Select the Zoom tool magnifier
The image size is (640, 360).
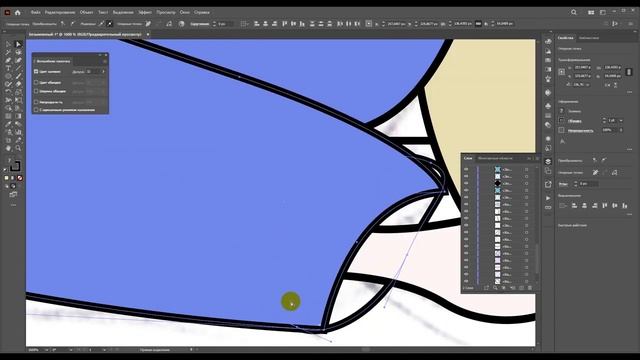[x=18, y=148]
